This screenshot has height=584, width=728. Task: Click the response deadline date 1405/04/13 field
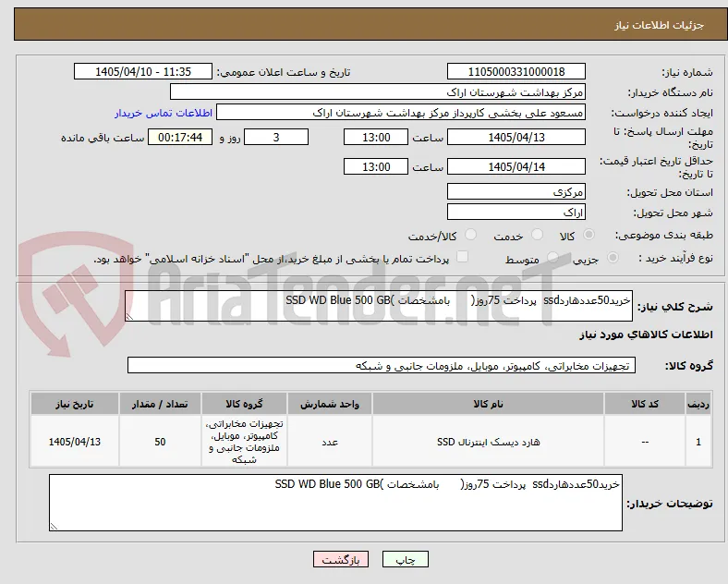point(516,138)
